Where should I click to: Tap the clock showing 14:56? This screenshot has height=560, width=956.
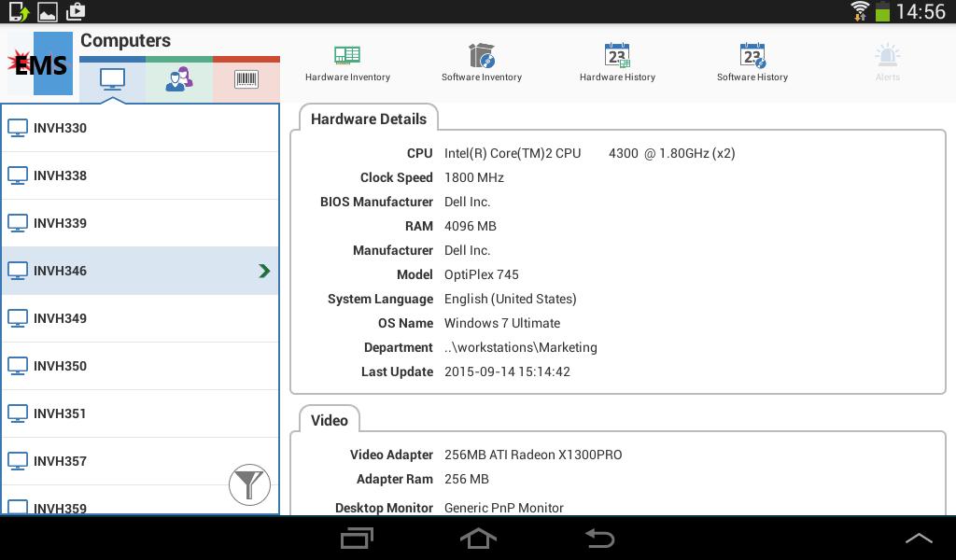click(921, 11)
